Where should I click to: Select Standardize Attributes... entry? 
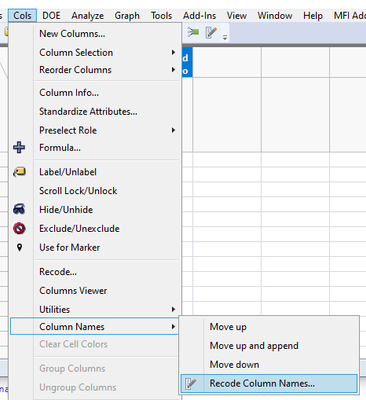coord(95,111)
